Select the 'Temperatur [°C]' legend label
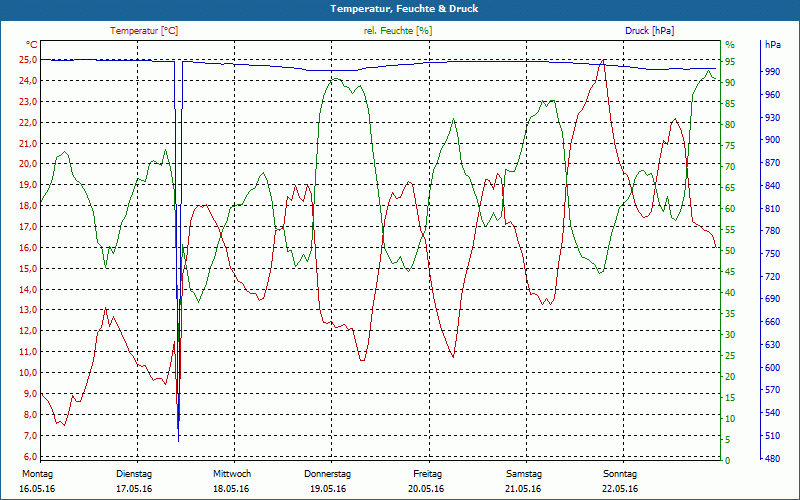Image resolution: width=800 pixels, height=500 pixels. (144, 31)
